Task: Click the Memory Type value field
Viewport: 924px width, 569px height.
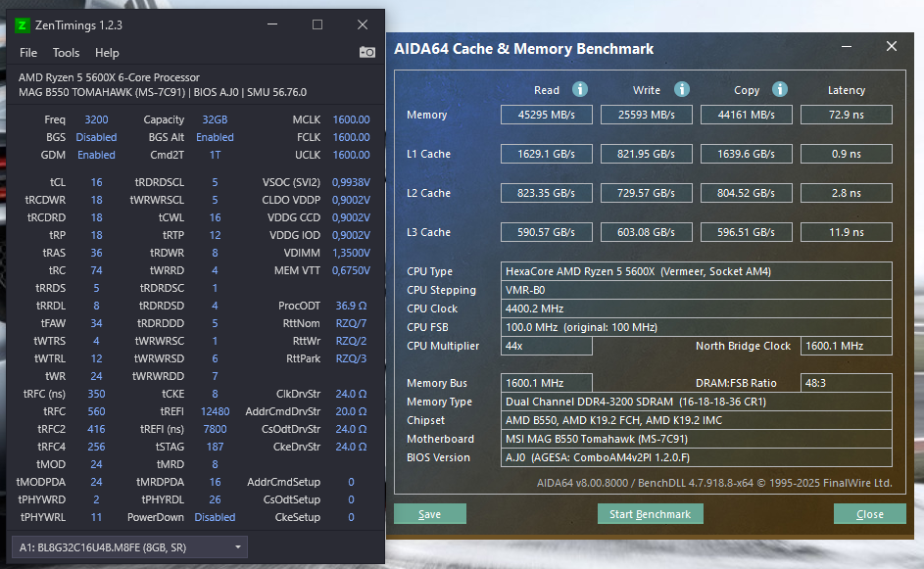Action: [x=696, y=402]
